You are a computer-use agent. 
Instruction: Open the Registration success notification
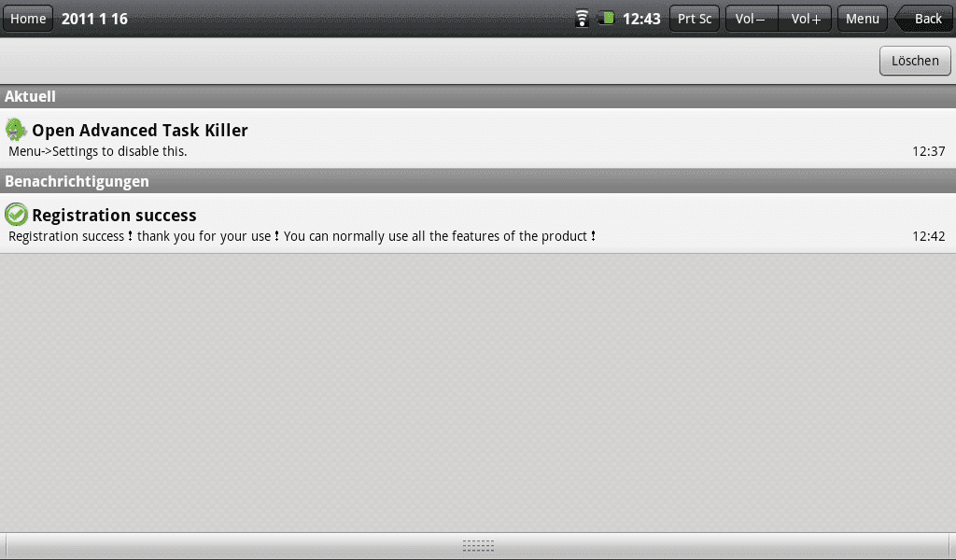[x=478, y=223]
